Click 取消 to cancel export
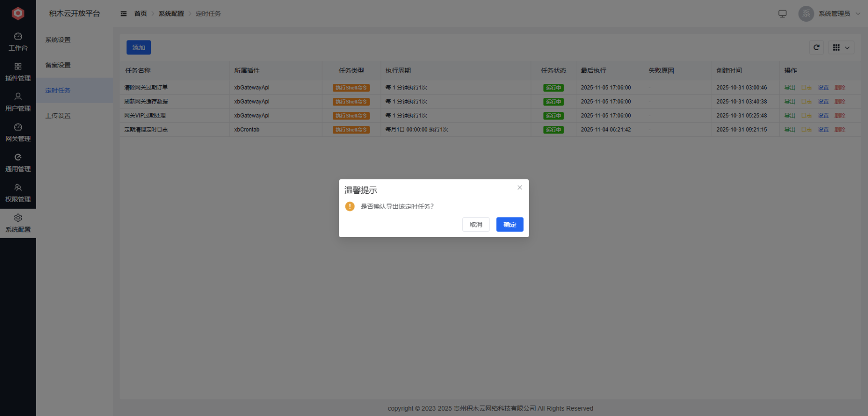The height and width of the screenshot is (416, 868). [x=475, y=225]
